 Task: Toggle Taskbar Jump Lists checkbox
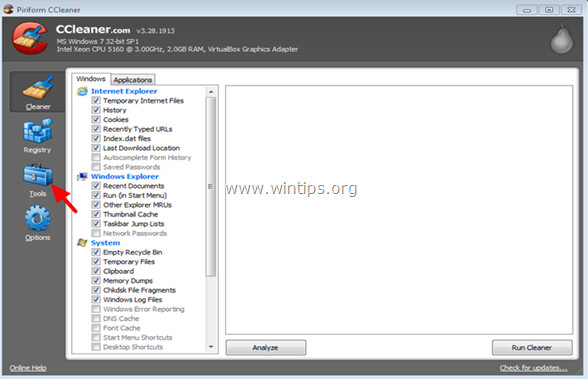click(x=96, y=224)
